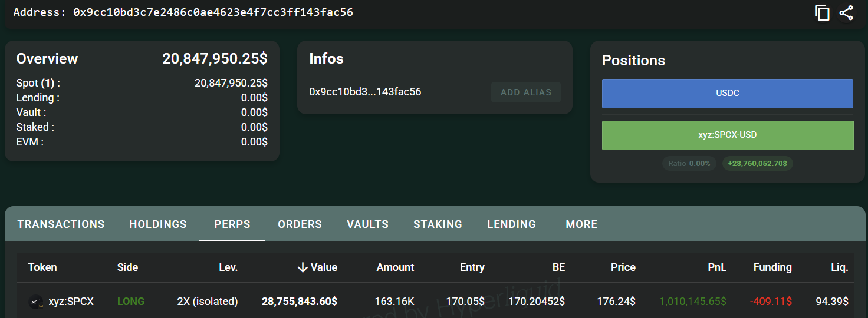The image size is (868, 318).
Task: Click the 28,755,843.60$ position value
Action: coord(300,302)
